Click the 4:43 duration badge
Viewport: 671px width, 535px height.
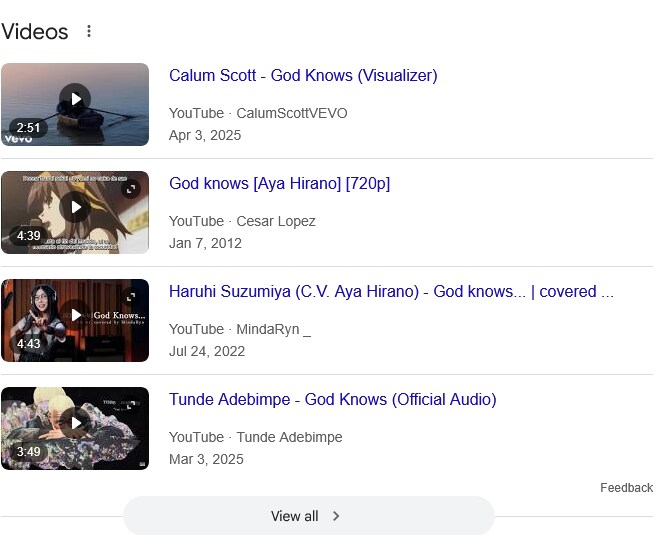point(28,344)
